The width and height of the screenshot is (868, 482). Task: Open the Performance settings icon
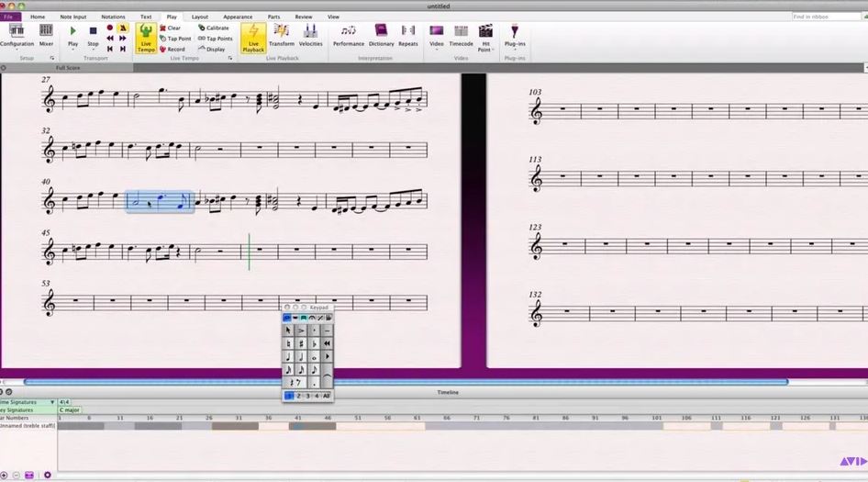click(x=348, y=36)
